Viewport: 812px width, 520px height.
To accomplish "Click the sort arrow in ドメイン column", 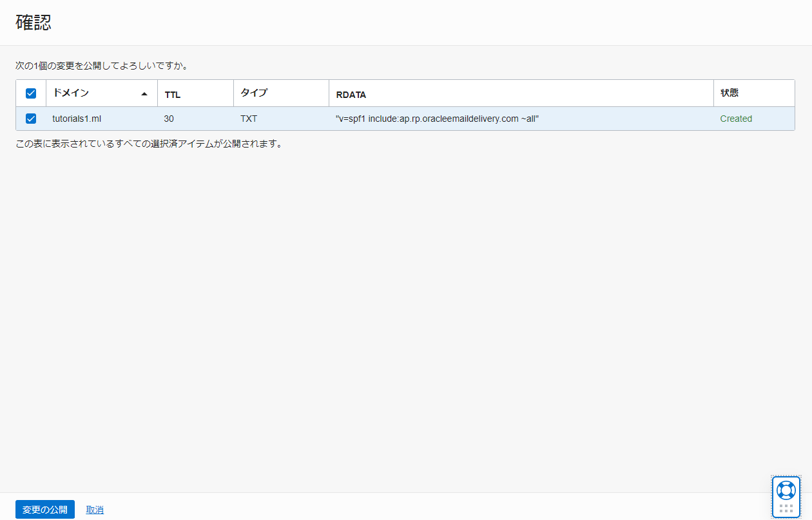I will point(144,93).
